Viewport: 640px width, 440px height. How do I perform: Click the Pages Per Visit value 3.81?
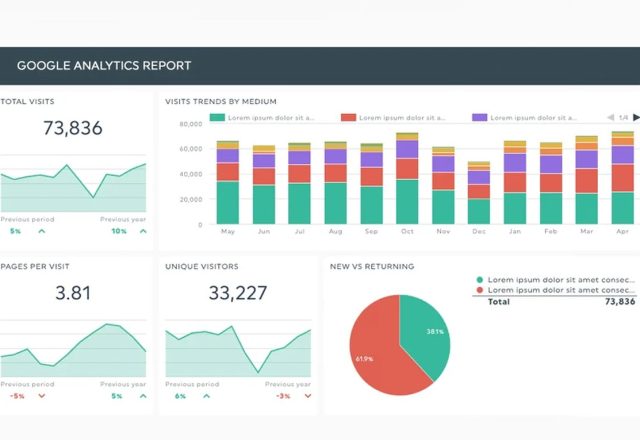click(73, 293)
